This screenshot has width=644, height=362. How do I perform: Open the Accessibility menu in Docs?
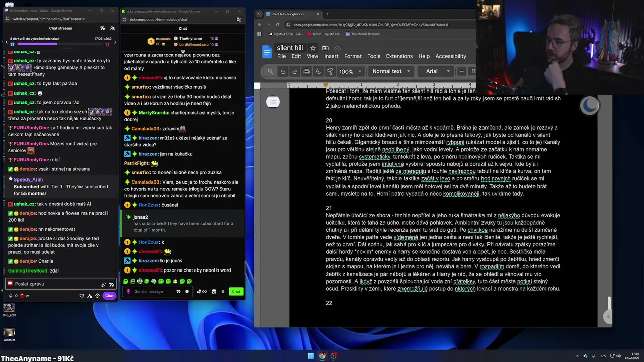point(451,56)
